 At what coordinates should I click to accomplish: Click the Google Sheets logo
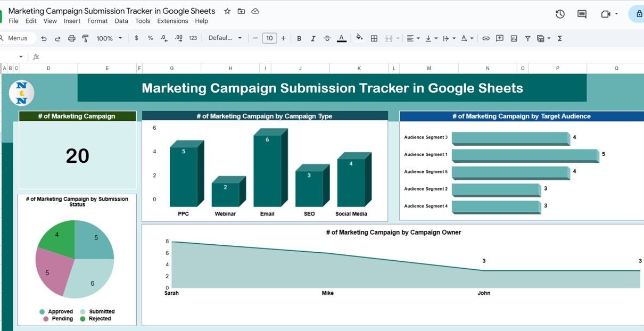[2, 15]
